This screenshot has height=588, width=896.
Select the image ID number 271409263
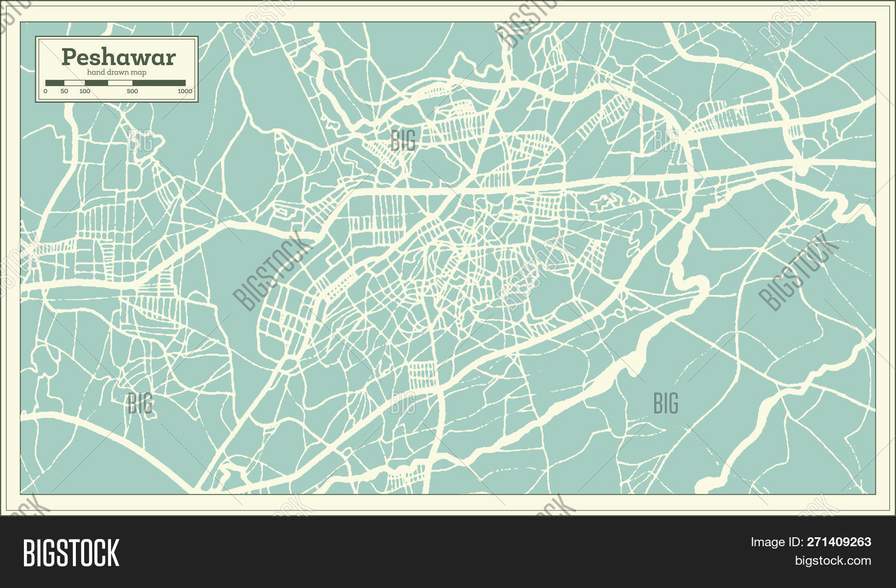click(x=839, y=542)
